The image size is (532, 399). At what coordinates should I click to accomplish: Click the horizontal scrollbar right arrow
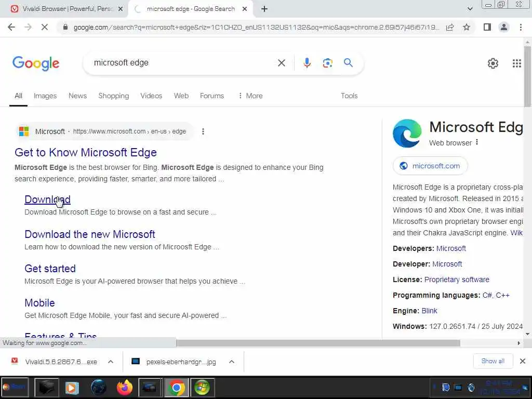pos(518,343)
